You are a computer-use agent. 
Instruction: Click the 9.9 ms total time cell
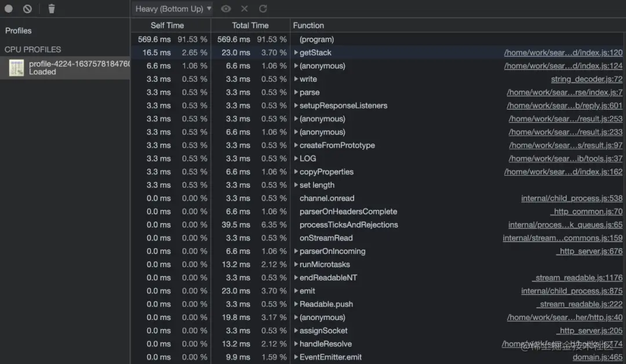click(x=238, y=357)
